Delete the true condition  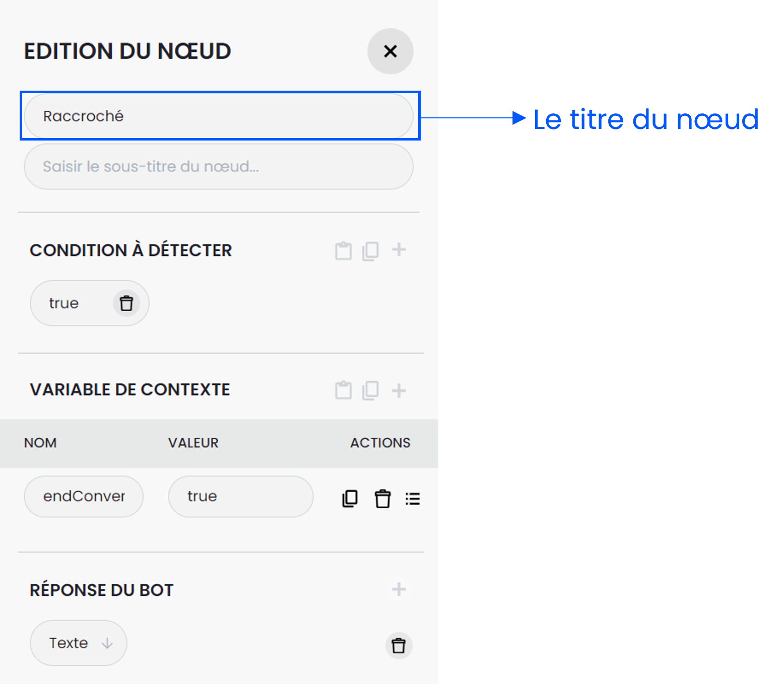126,303
